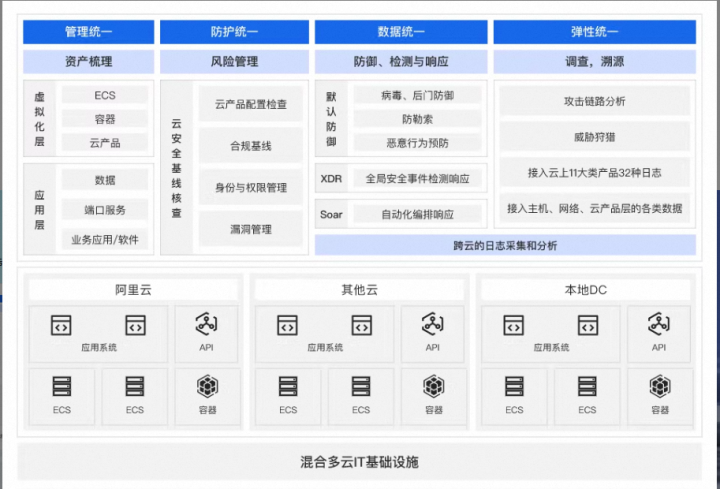Click the 云产品 box in 虚拟化层
Viewport: 720px width, 489px height.
(105, 143)
